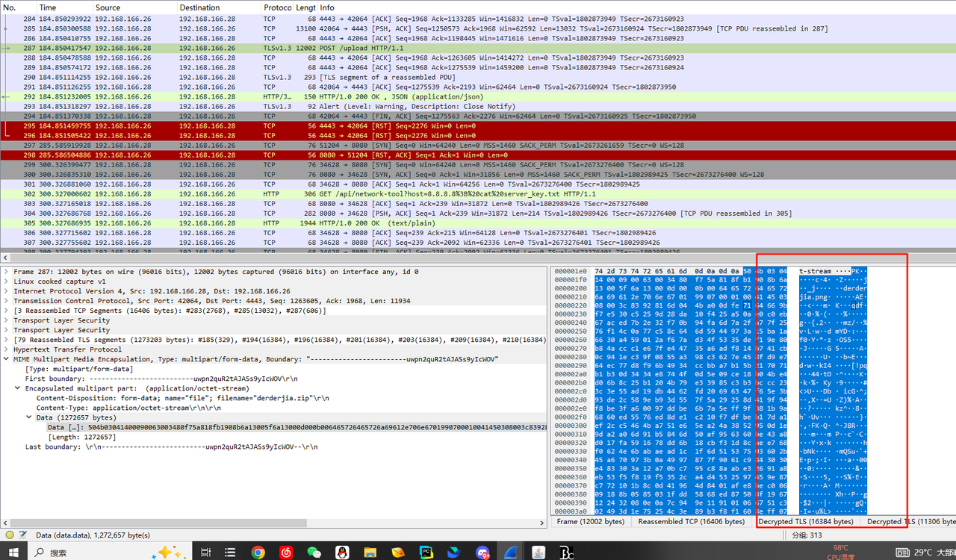This screenshot has height=560, width=956.
Task: Click the sparkle icon beside the search box
Action: pyautogui.click(x=170, y=552)
